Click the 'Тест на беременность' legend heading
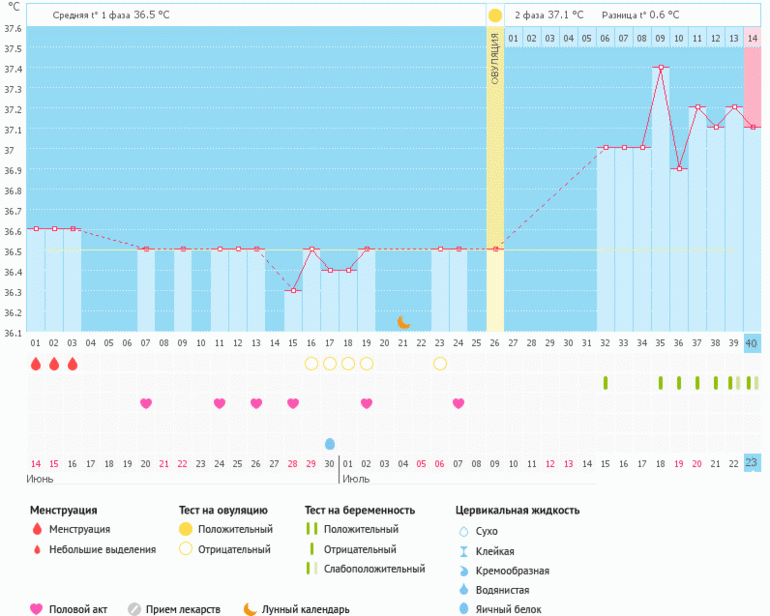 [360, 510]
